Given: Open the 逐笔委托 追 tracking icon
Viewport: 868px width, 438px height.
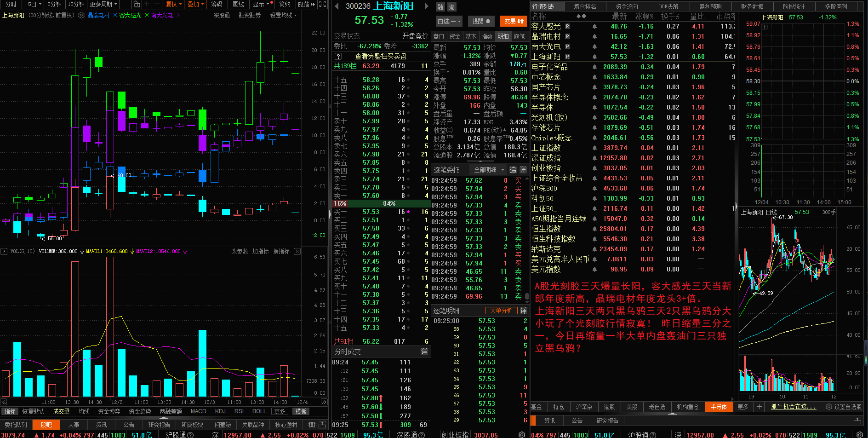Looking at the screenshot, I should click(513, 170).
